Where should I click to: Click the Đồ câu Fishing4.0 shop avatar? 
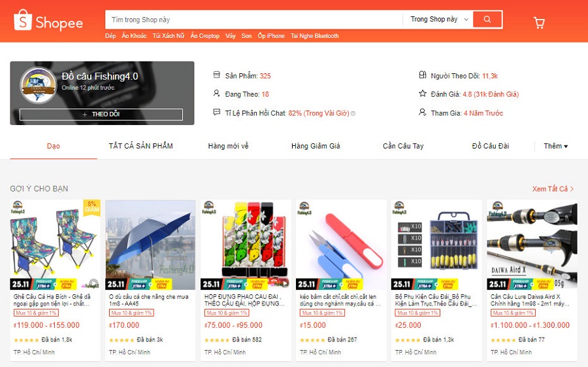38,85
